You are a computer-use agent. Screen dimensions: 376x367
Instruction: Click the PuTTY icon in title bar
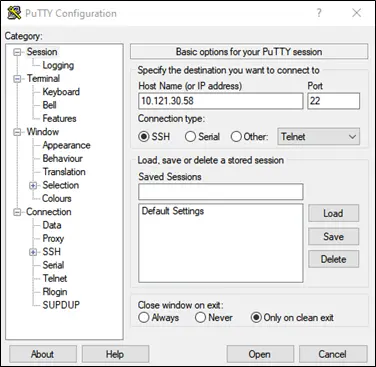(14, 13)
